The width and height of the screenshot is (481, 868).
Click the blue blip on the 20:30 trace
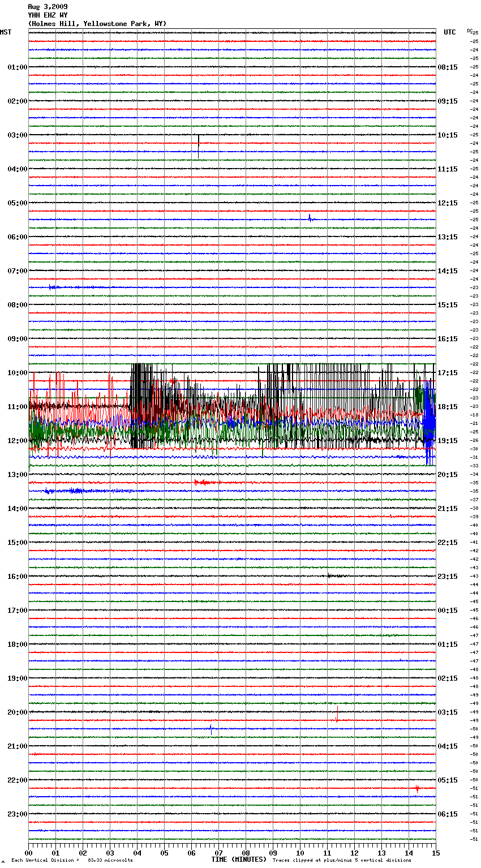212,729
